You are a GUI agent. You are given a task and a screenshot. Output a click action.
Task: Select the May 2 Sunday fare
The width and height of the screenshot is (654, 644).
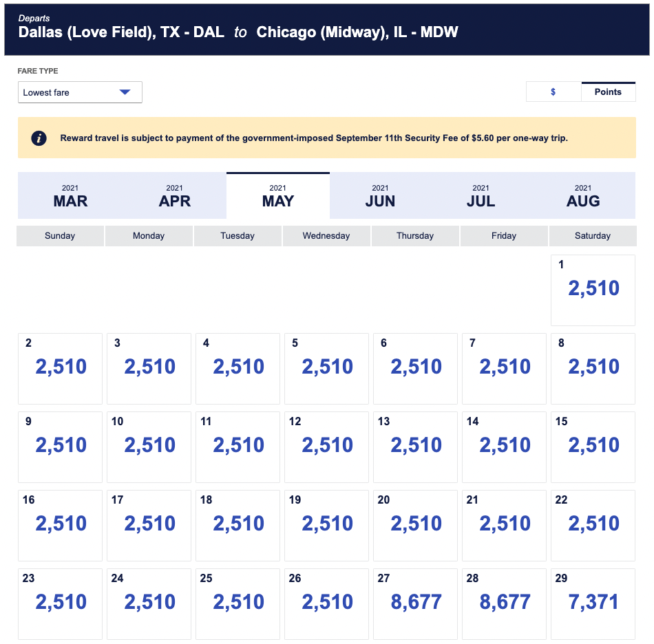(60, 368)
